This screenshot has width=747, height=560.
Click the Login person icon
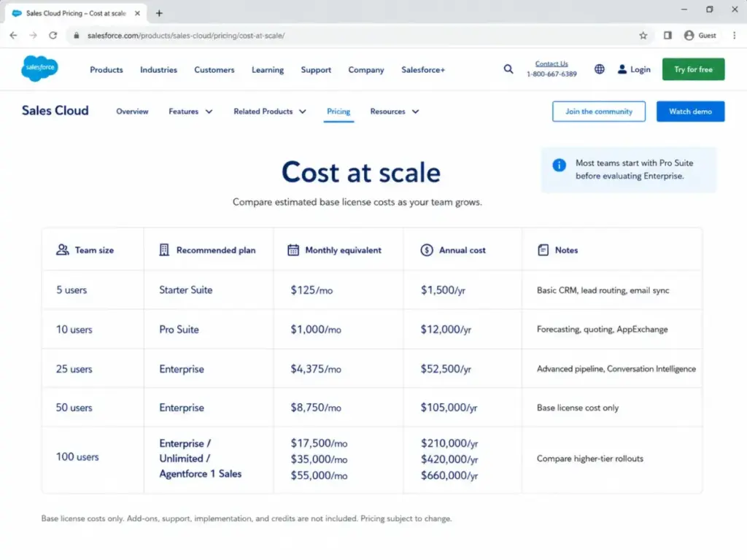click(x=622, y=69)
